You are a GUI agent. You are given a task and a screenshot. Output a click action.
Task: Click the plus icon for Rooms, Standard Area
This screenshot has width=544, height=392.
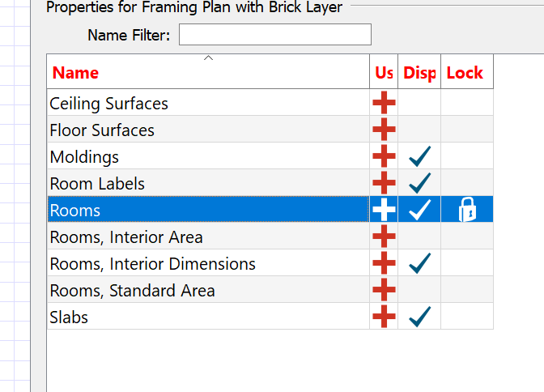click(384, 290)
